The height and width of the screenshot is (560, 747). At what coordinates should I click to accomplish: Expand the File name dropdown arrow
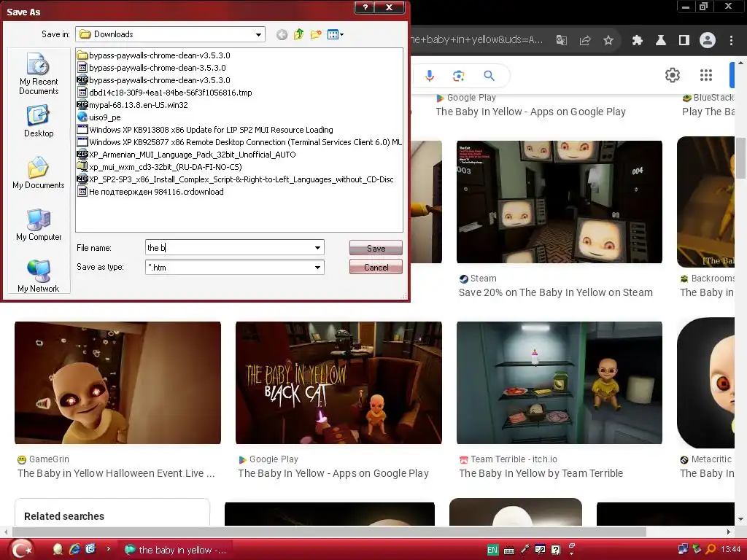coord(317,248)
